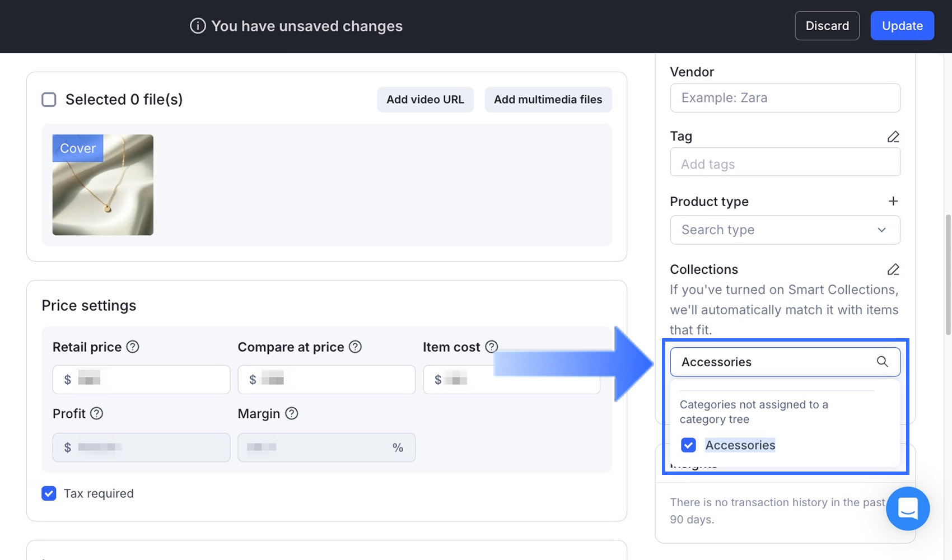The width and height of the screenshot is (952, 560).
Task: Click the Collections search box with Accessories
Action: (773, 362)
